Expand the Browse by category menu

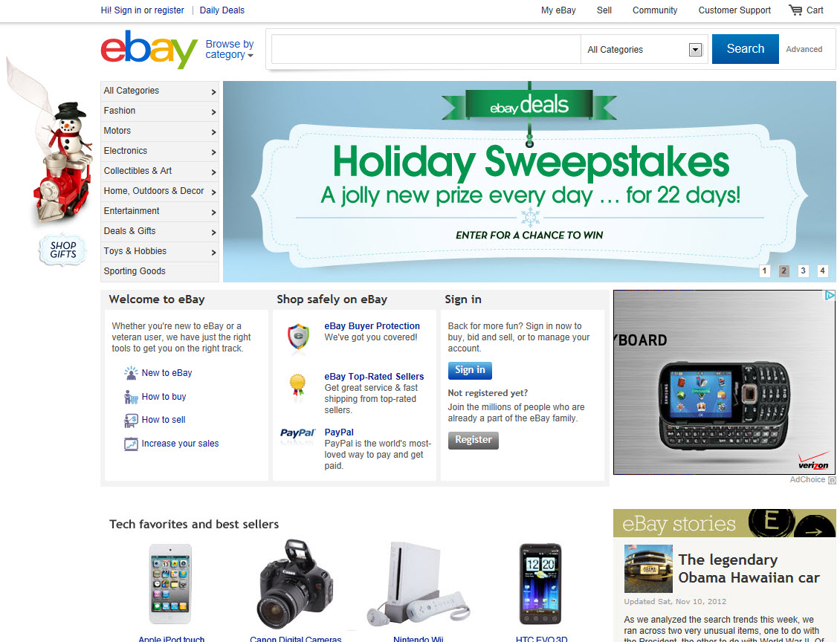click(x=229, y=49)
